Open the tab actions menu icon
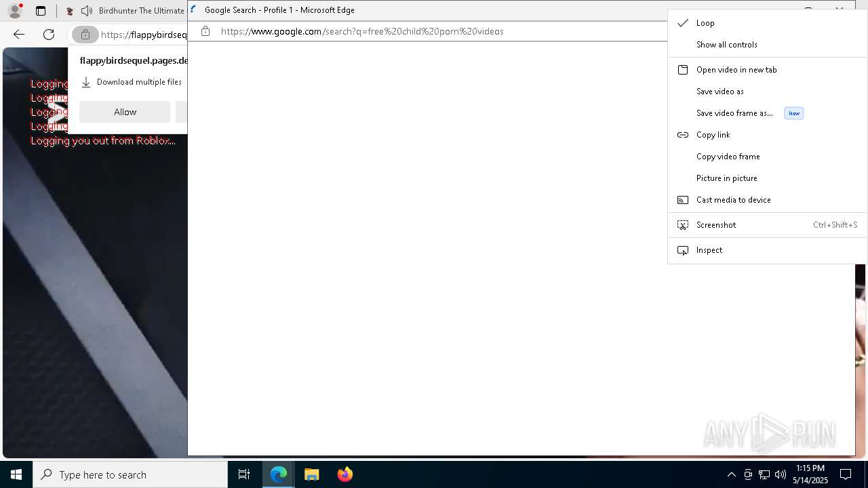Screen dimensions: 868x488 point(41,11)
